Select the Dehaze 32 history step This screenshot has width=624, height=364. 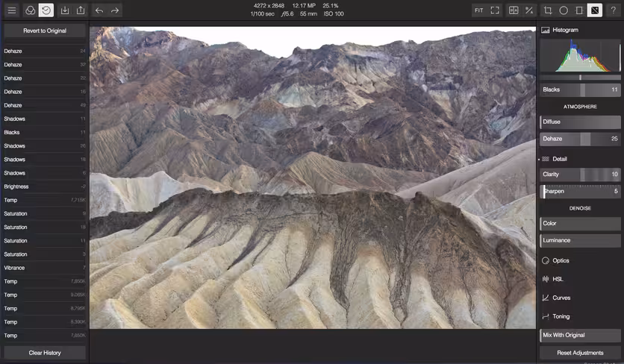point(45,64)
